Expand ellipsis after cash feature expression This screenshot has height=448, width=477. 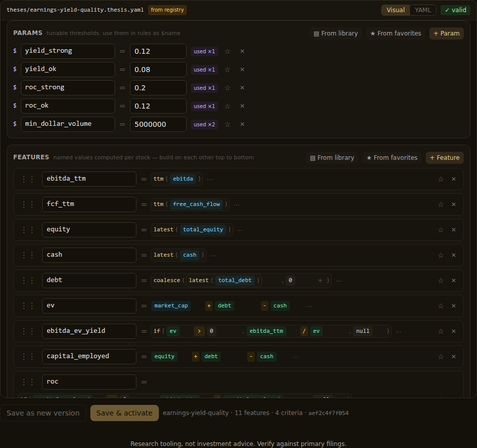213,255
